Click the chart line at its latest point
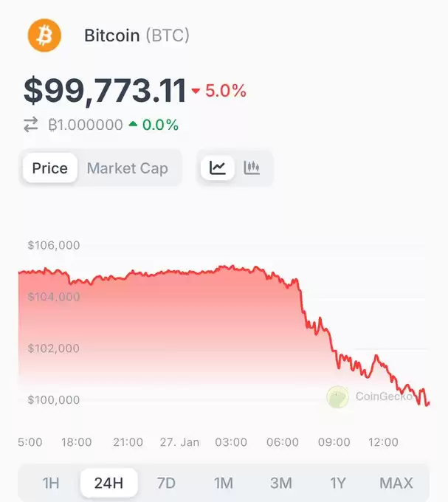This screenshot has height=502, width=448. click(x=428, y=403)
